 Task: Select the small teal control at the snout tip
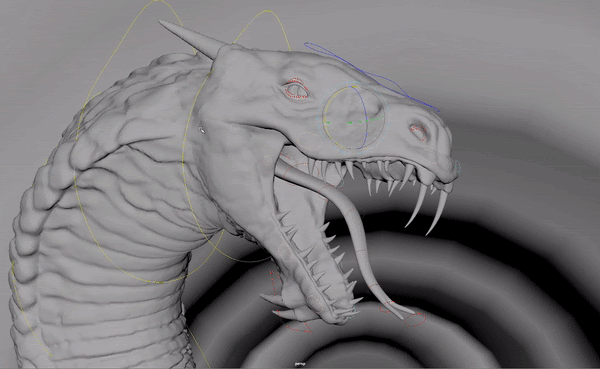pos(458,167)
